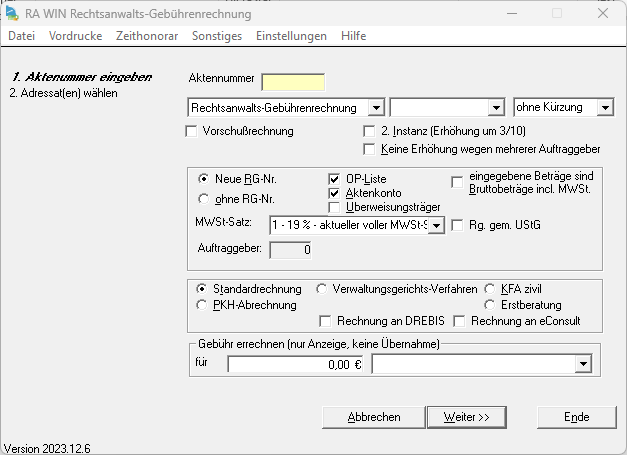Choose the PKH-Abrechnung radio option
This screenshot has width=627, height=455.
pos(202,305)
